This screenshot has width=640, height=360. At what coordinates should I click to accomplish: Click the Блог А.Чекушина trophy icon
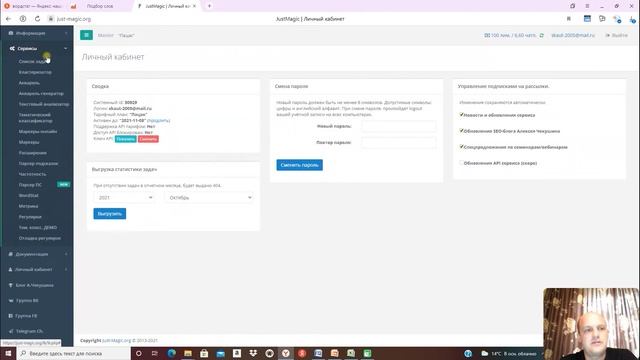pyautogui.click(x=11, y=285)
